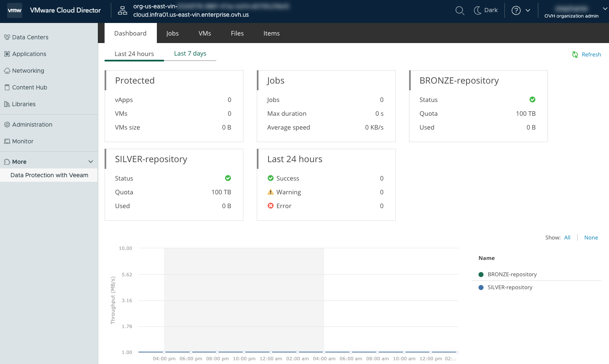Click the BRONZE-repository green legend dot
Screen dimensions: 609x364
pos(481,275)
